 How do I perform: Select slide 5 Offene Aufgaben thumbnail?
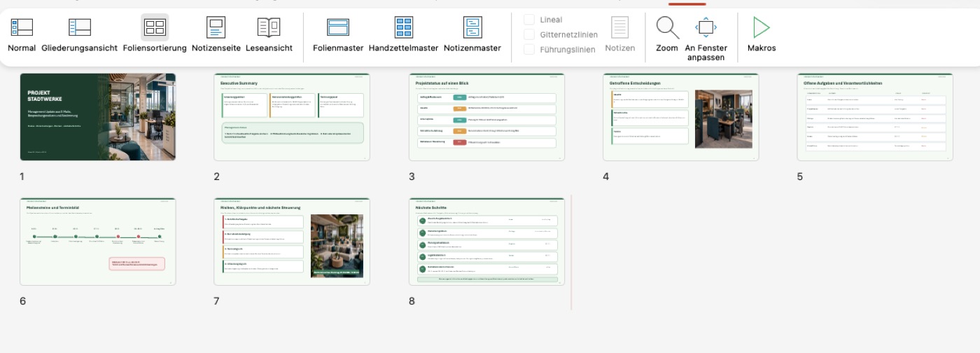pos(875,117)
